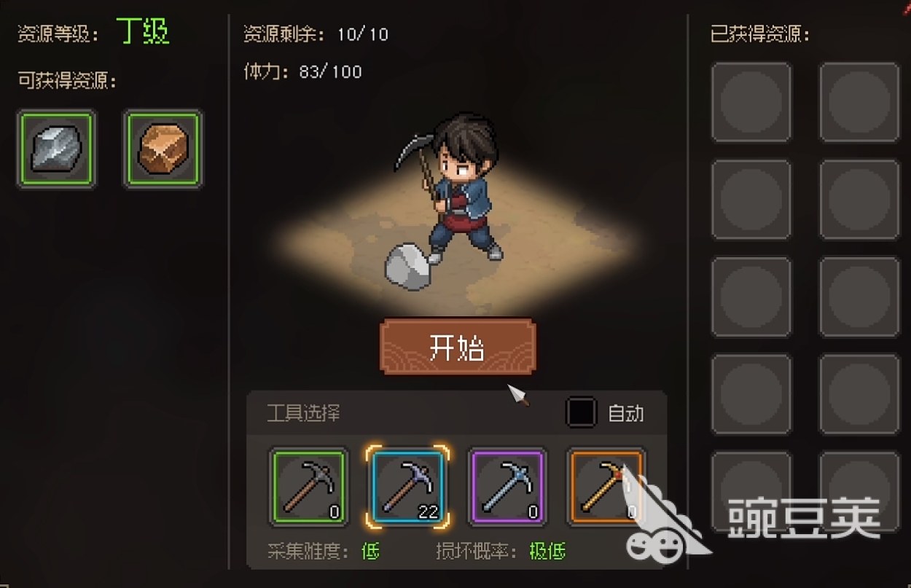Screen dimensions: 911x588
Task: Click the silver ore resource icon
Action: (57, 149)
